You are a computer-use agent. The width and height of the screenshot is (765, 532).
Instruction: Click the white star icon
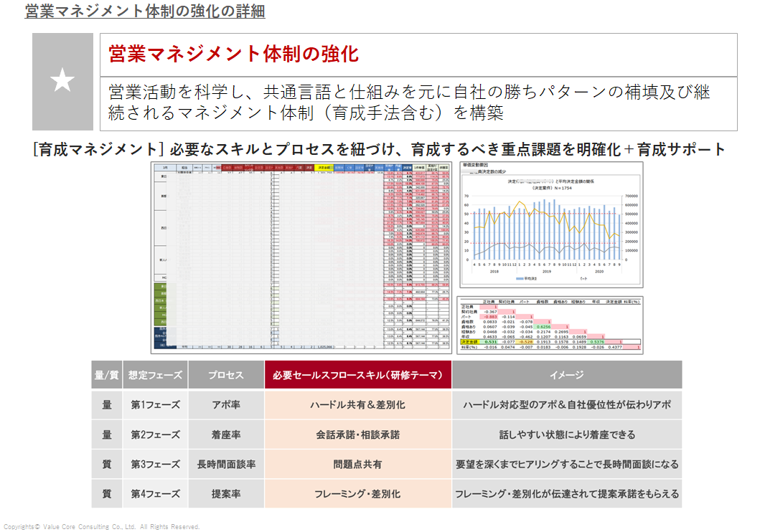[62, 82]
